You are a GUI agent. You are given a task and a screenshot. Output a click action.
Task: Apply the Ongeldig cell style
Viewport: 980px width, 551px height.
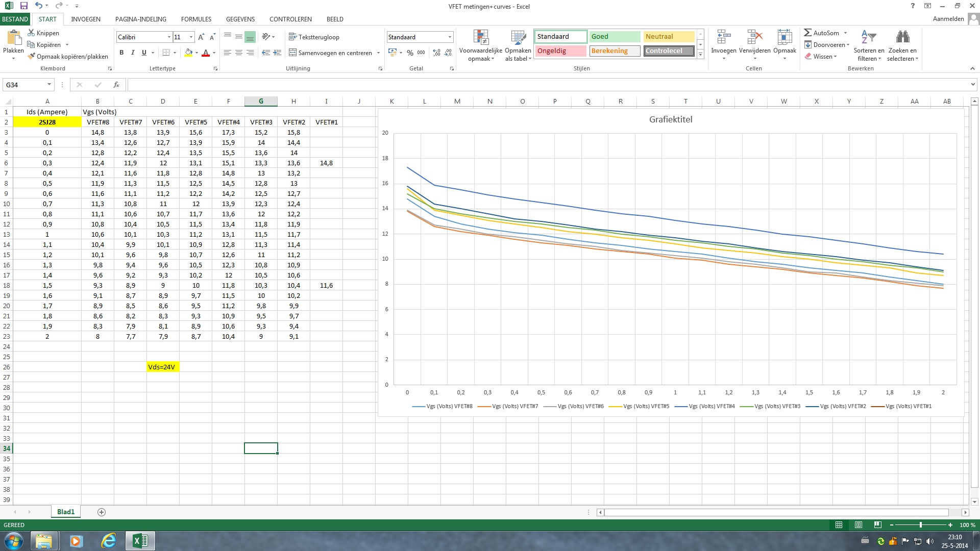pyautogui.click(x=560, y=51)
